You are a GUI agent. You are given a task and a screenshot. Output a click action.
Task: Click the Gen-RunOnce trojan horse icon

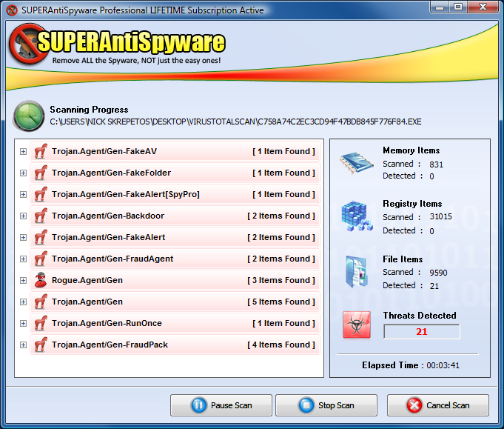point(41,323)
